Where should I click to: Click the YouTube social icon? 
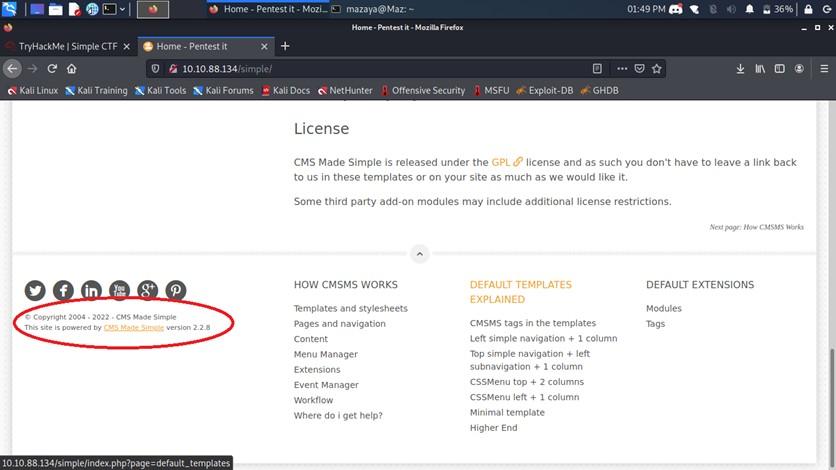tap(120, 291)
